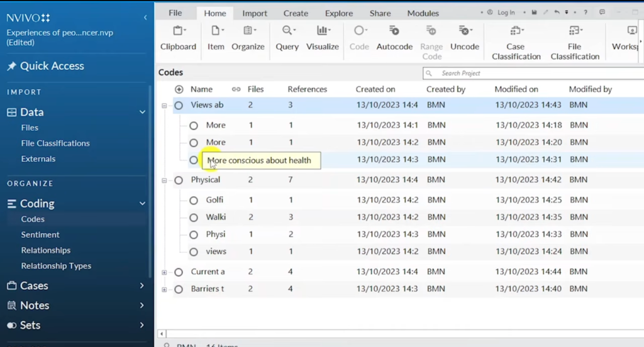This screenshot has height=347, width=644.
Task: Collapse the Views ab code tree
Action: click(164, 106)
